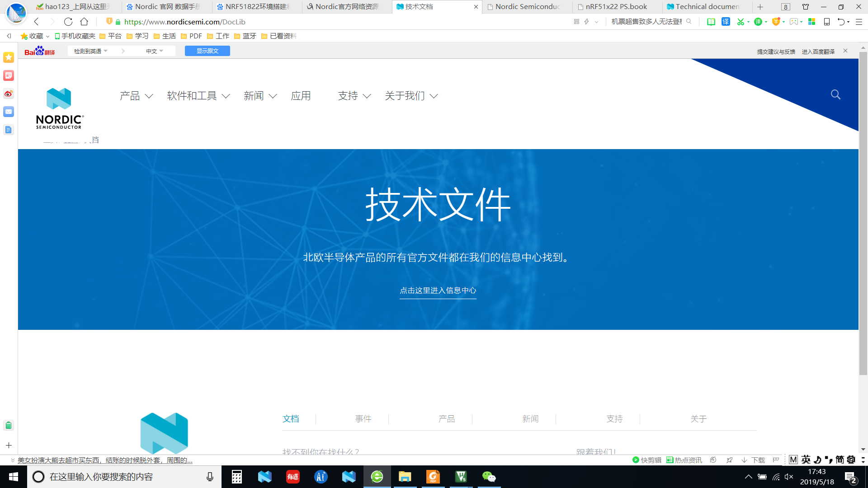
Task: Switch to the nRF51x22 PS.book tab
Action: [x=616, y=7]
